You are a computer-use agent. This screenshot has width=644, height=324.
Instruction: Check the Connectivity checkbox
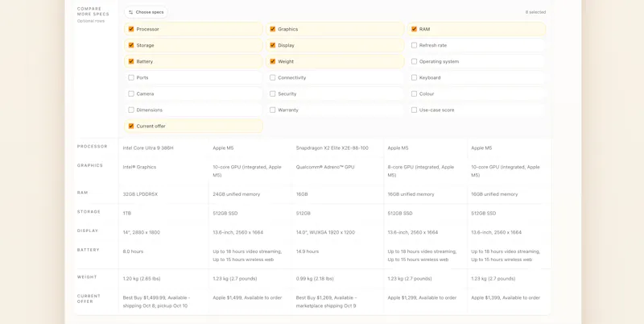pyautogui.click(x=272, y=77)
